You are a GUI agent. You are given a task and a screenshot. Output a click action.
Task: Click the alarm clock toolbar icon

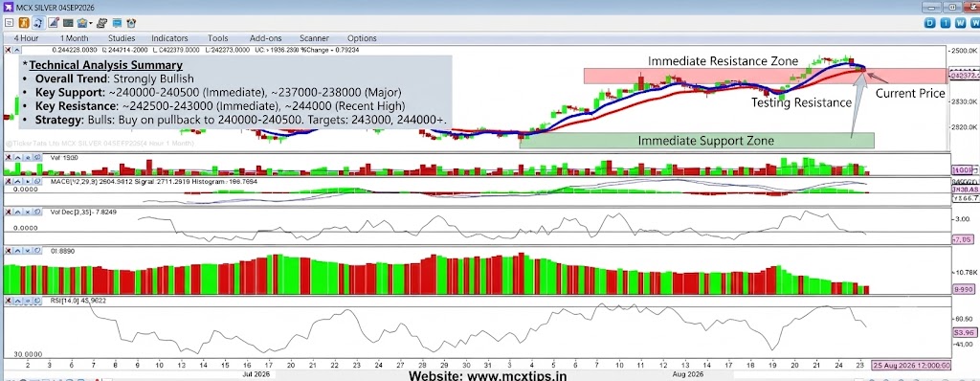pos(131,23)
